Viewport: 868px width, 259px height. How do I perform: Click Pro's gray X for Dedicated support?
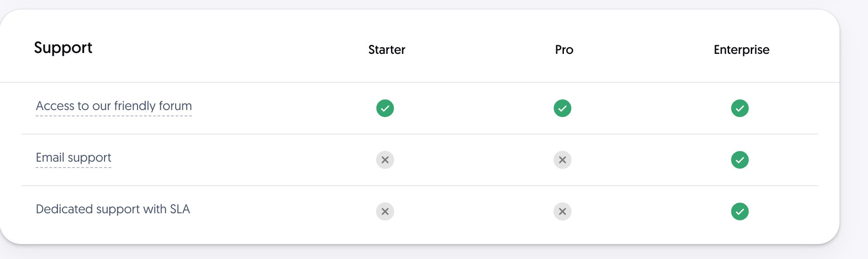[563, 211]
